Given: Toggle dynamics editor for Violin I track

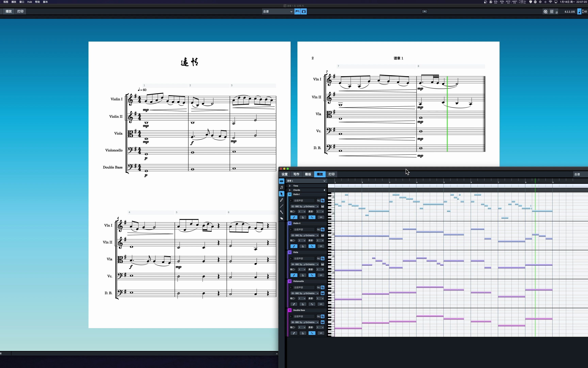Looking at the screenshot, I should tap(294, 217).
